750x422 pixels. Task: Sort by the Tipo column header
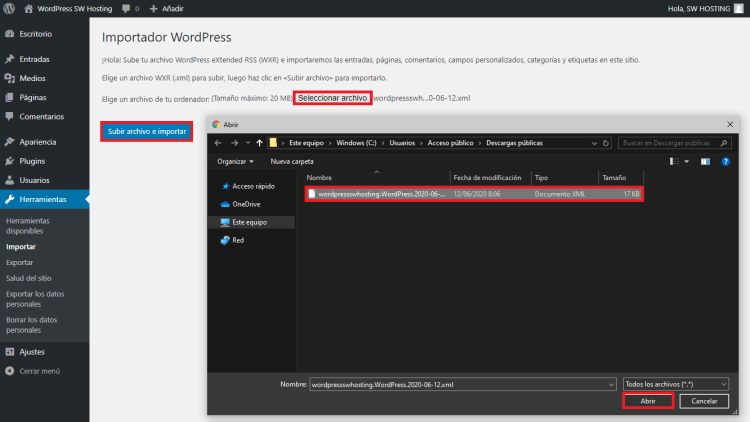pyautogui.click(x=565, y=178)
